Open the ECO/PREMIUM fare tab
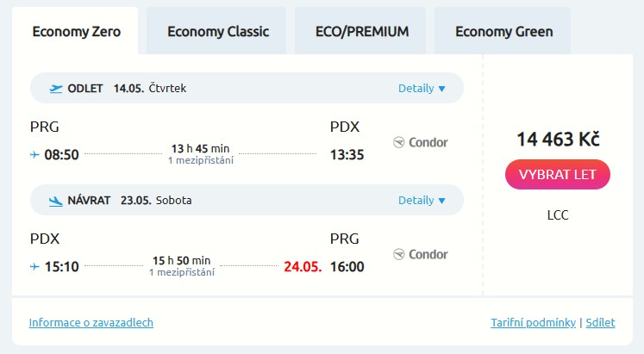Image resolution: width=644 pixels, height=354 pixels. [363, 32]
